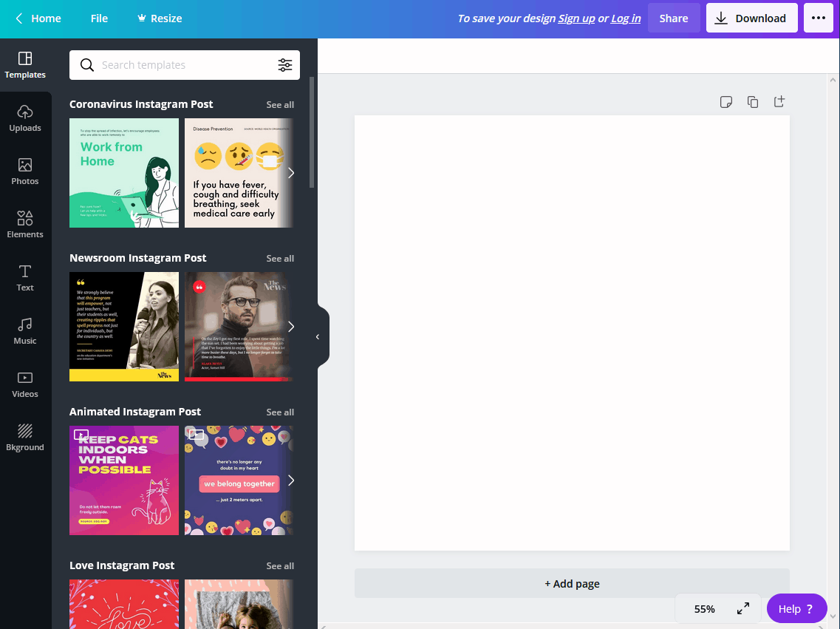
Task: Duplicate the page with copy icon
Action: pyautogui.click(x=753, y=102)
